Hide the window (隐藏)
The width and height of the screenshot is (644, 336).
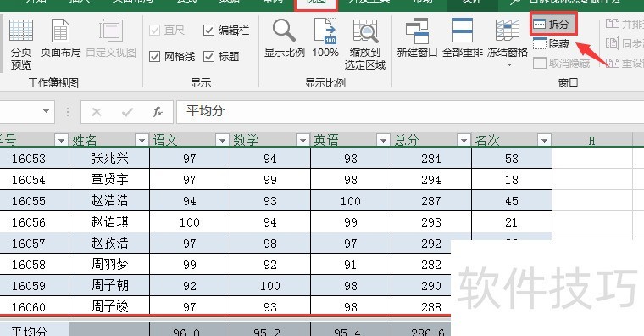tap(552, 43)
